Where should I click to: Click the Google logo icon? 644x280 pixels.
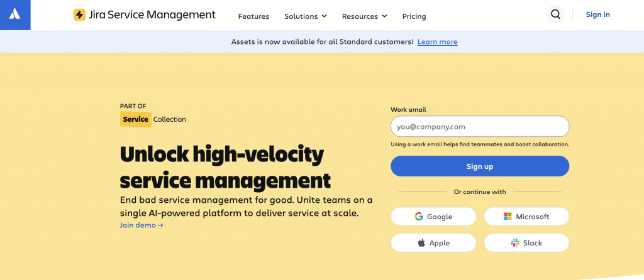[418, 217]
